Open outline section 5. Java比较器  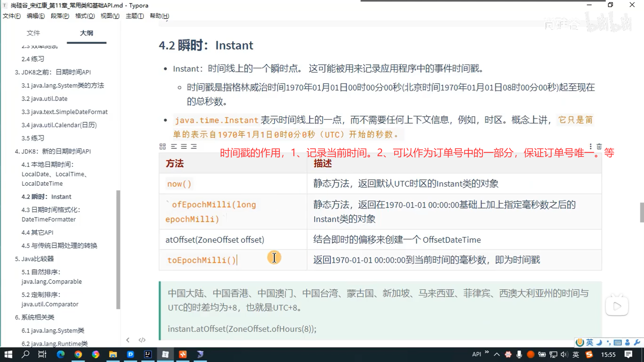click(34, 259)
